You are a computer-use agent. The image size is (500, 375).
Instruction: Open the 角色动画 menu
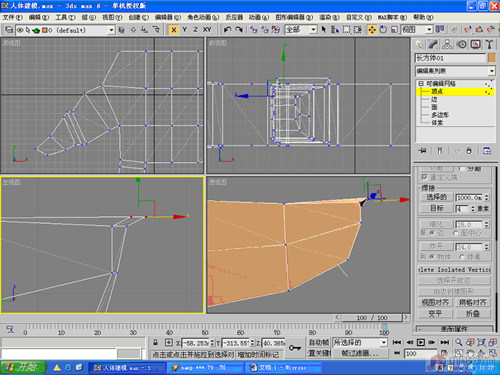[203, 17]
